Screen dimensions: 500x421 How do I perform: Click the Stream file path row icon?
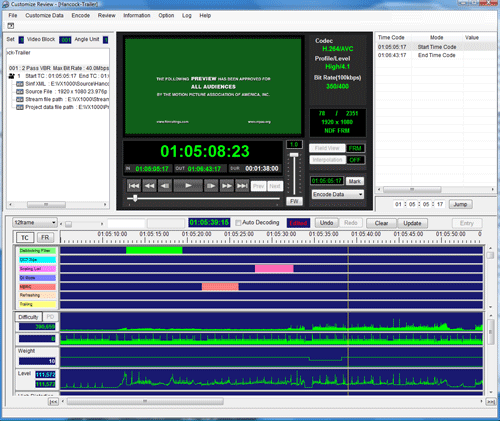click(20, 99)
